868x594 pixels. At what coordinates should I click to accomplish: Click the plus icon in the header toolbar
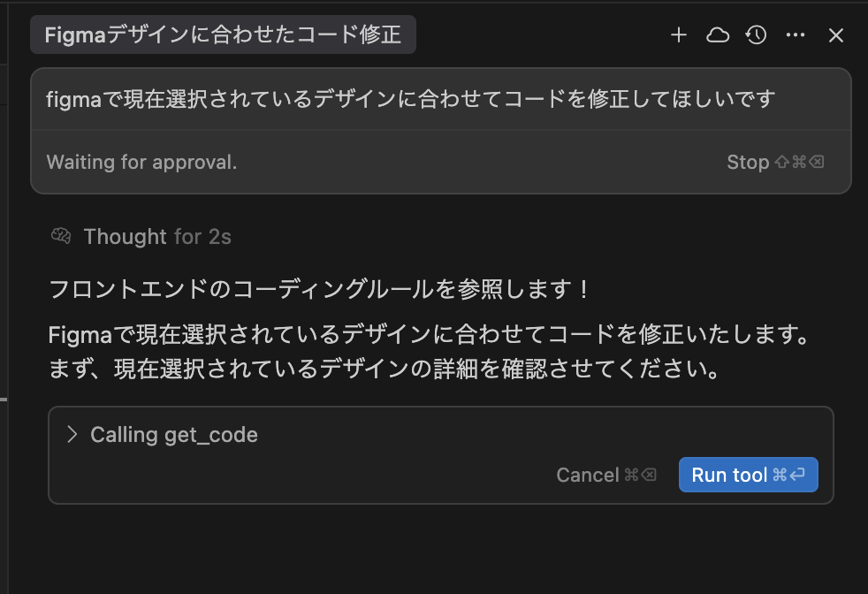point(678,35)
